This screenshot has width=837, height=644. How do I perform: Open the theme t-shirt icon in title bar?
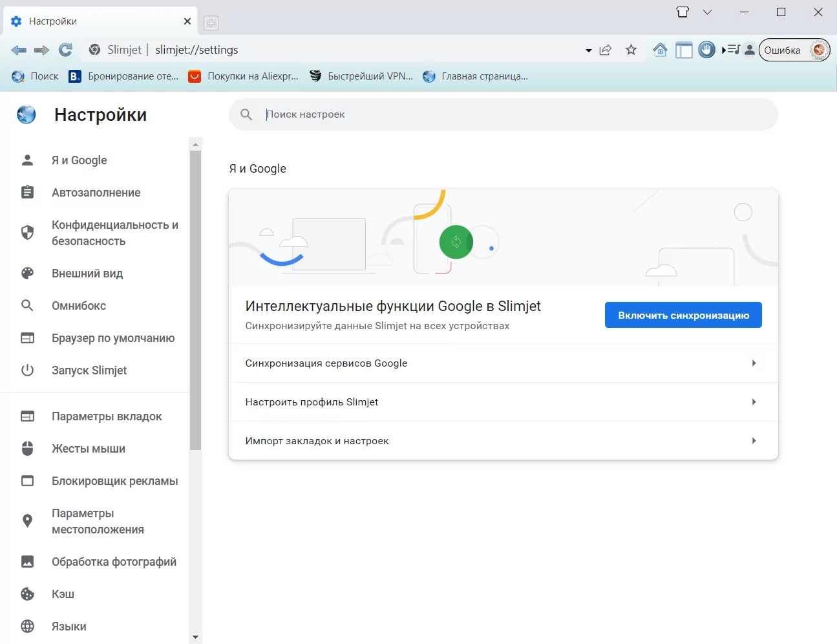pyautogui.click(x=683, y=12)
